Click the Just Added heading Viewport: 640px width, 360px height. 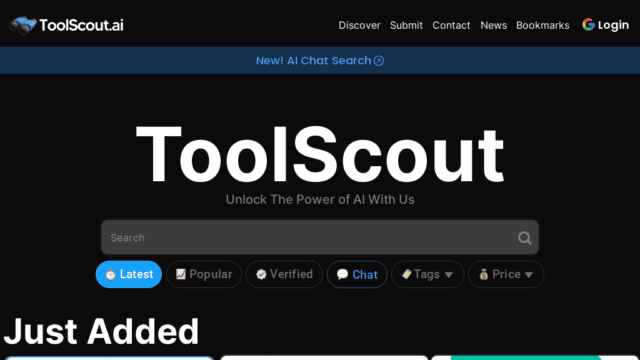pyautogui.click(x=102, y=331)
